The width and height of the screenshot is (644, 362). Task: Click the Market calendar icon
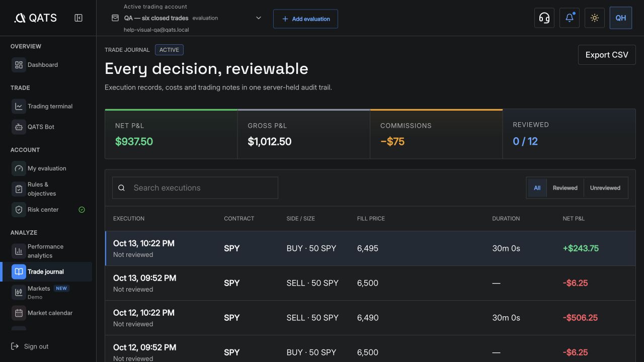(19, 313)
